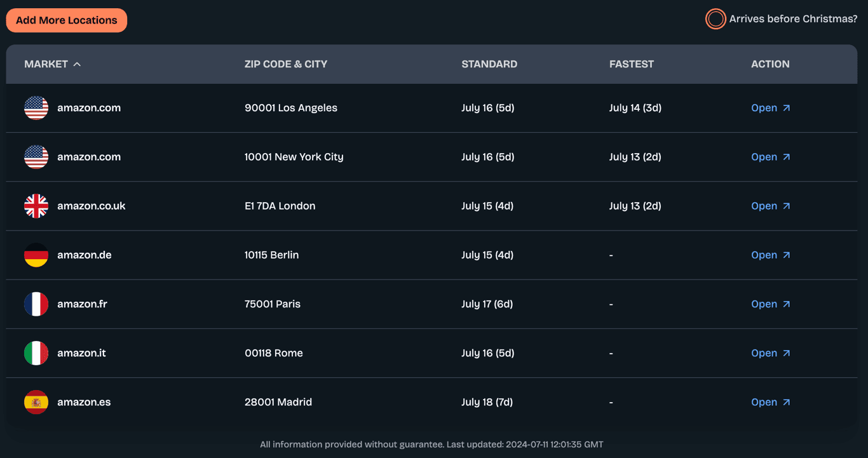The width and height of the screenshot is (868, 458).
Task: Select the amazon.fr market name
Action: pos(82,304)
